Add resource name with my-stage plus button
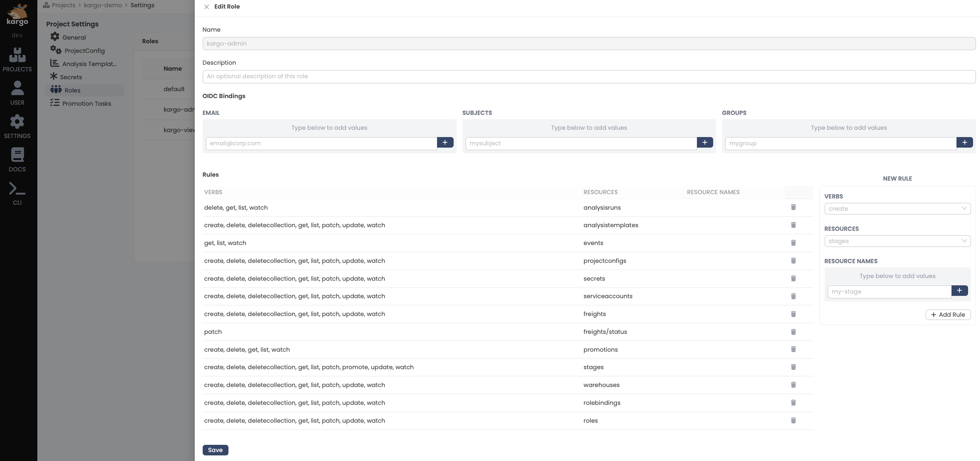980x461 pixels. [960, 291]
